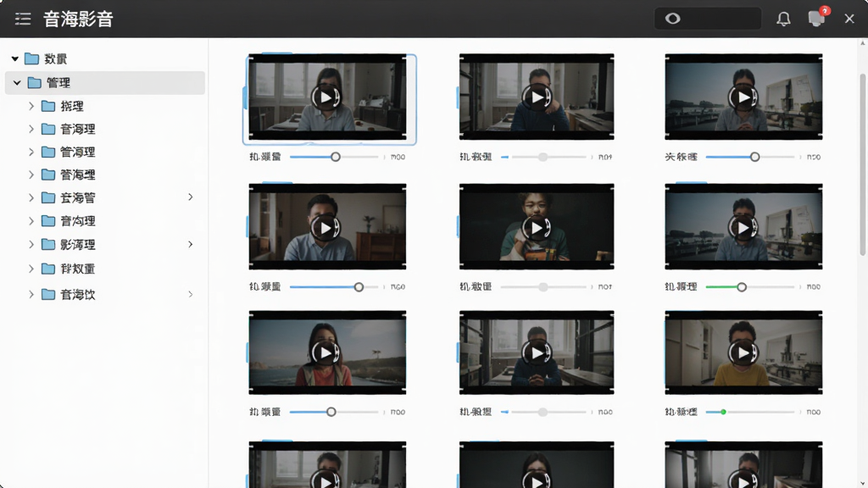Select the 音海饮 folder label
The height and width of the screenshot is (488, 868).
coord(77,294)
